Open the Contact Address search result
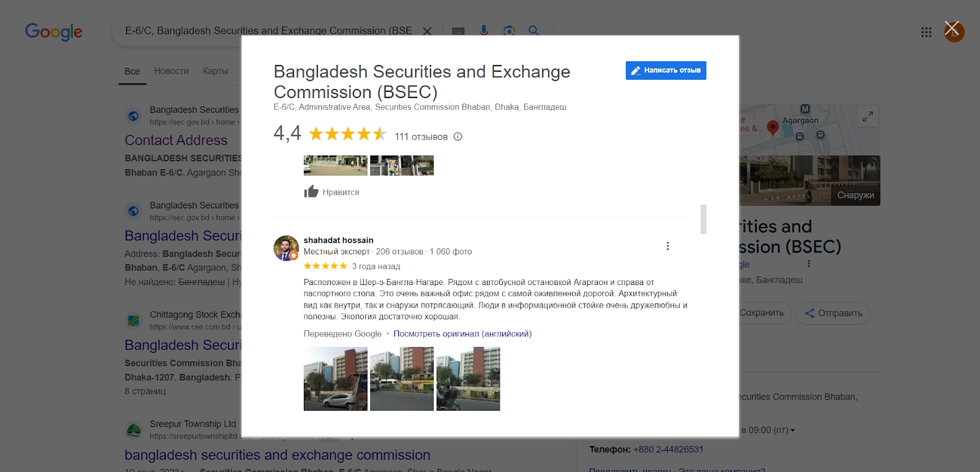This screenshot has height=472, width=980. 176,140
